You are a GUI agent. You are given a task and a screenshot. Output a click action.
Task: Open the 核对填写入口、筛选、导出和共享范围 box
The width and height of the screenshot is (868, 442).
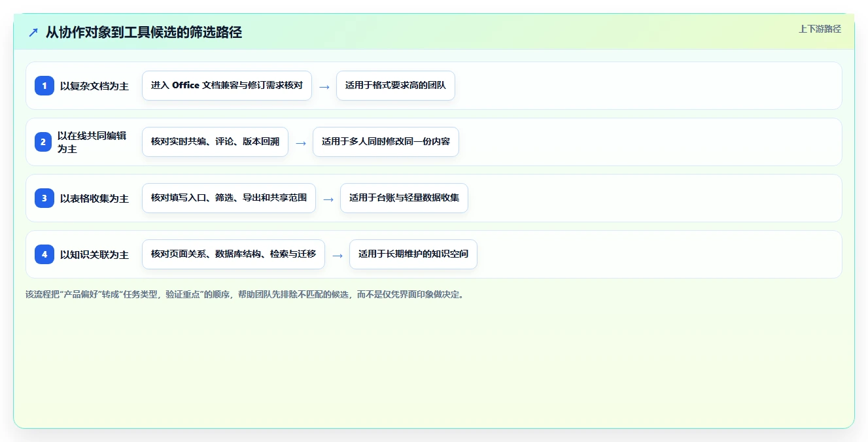pos(229,198)
